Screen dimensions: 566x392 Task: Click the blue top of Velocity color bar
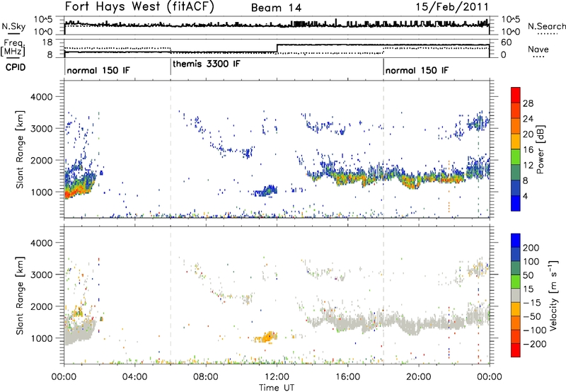click(516, 240)
